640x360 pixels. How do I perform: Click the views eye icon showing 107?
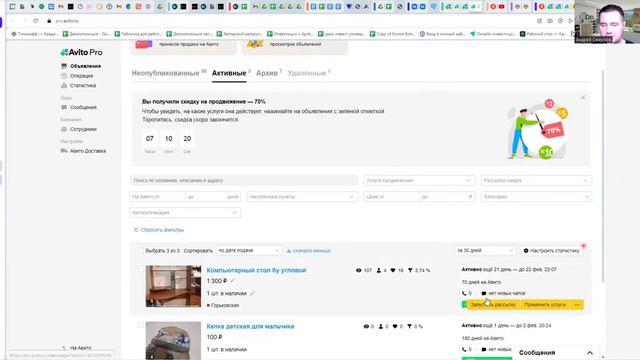[x=359, y=270]
